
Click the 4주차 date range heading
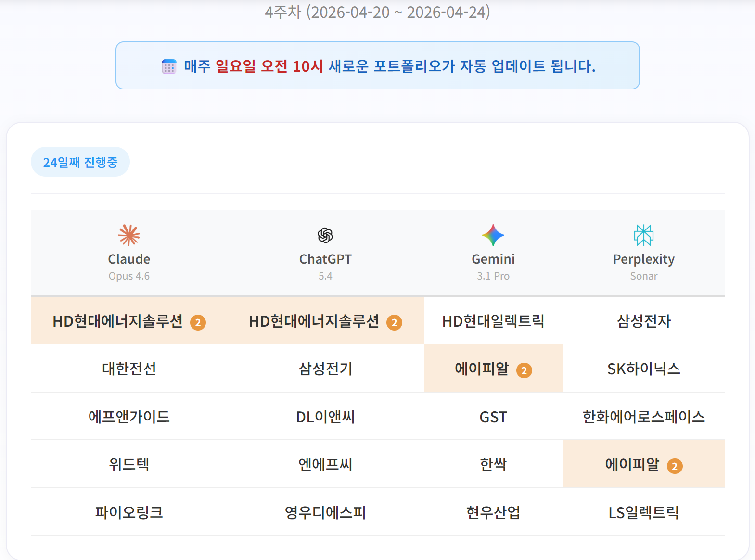pos(377,12)
